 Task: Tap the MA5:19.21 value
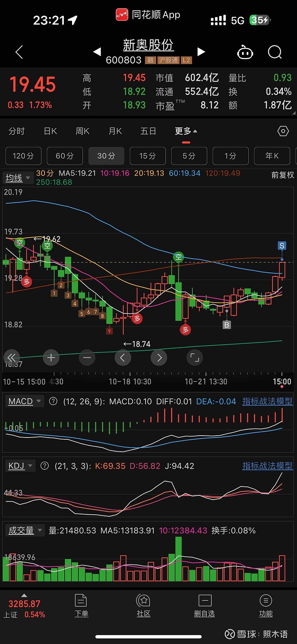77,173
